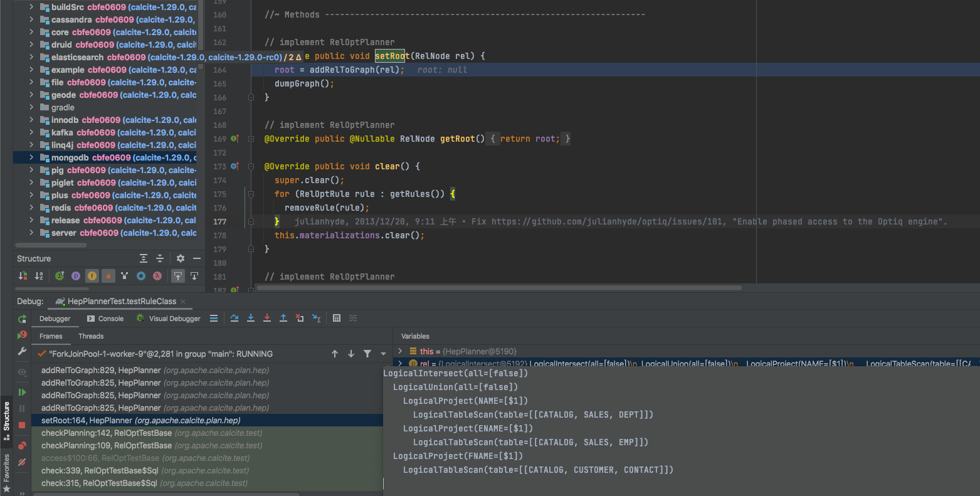Select Frames tab
This screenshot has width=980, height=496.
pos(51,336)
